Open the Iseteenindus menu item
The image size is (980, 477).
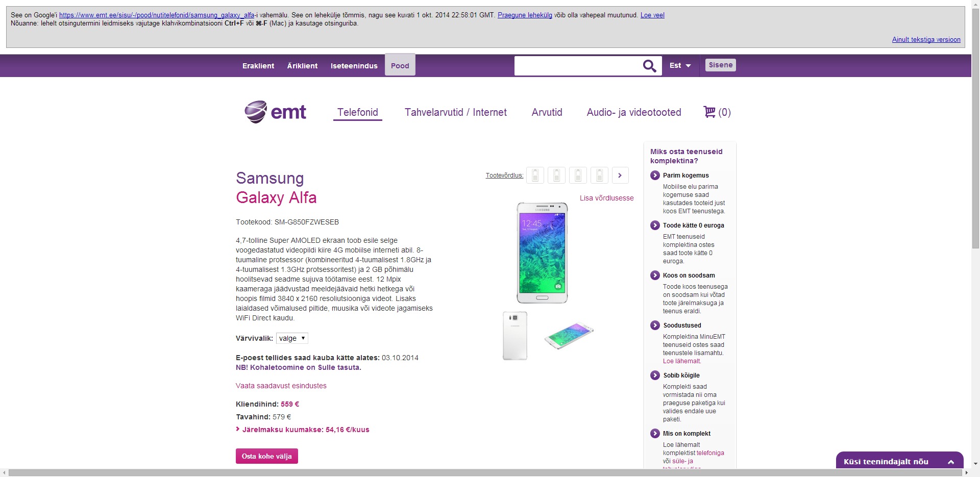coord(354,66)
